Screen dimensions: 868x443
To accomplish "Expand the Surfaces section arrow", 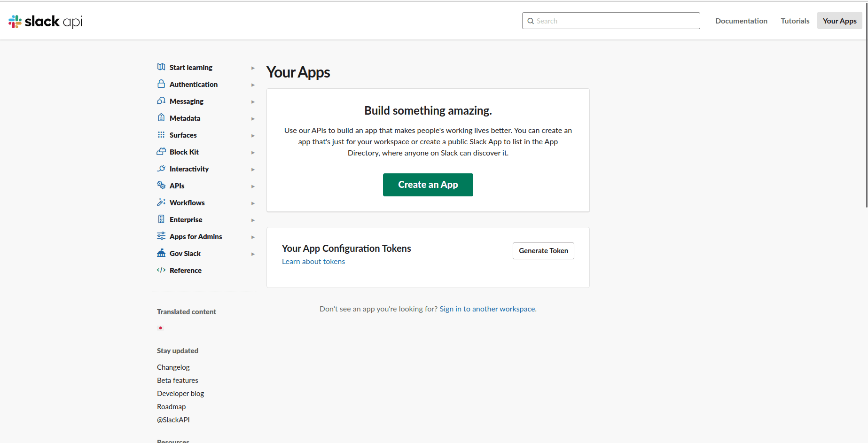I will (253, 136).
